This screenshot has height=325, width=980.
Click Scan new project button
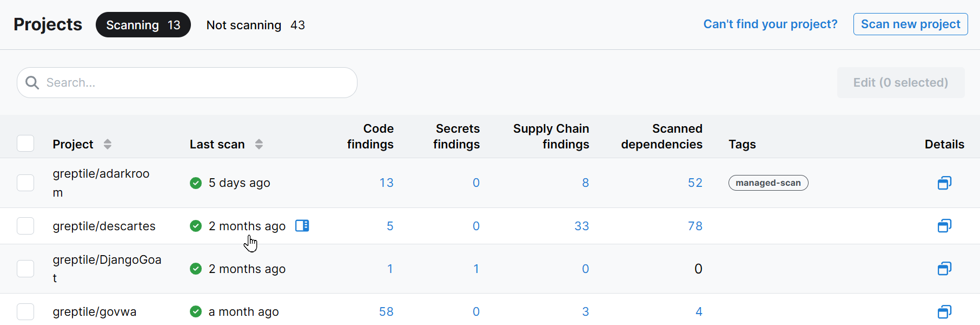coord(910,24)
